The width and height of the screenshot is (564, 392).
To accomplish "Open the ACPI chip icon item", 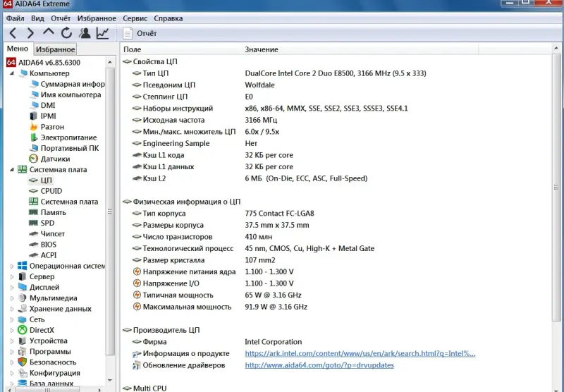I will pos(33,255).
